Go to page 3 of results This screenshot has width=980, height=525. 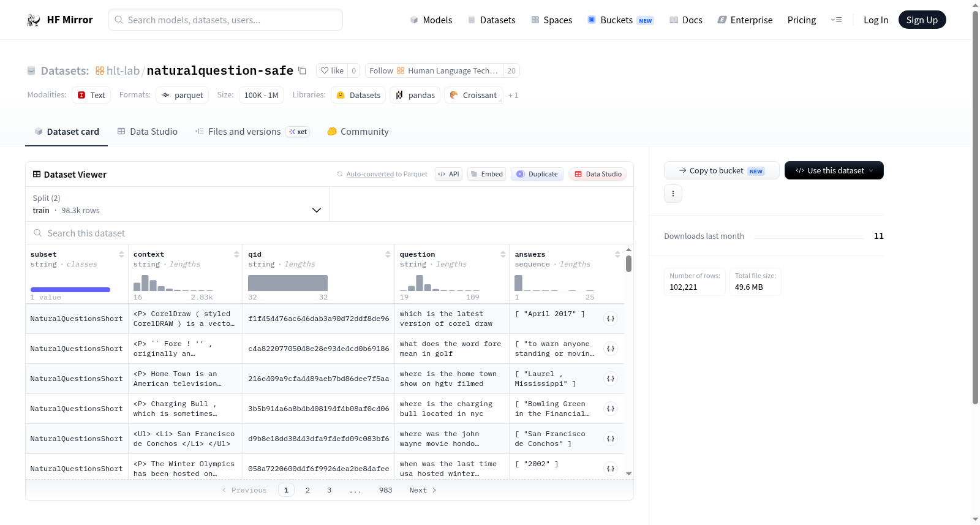click(x=330, y=490)
